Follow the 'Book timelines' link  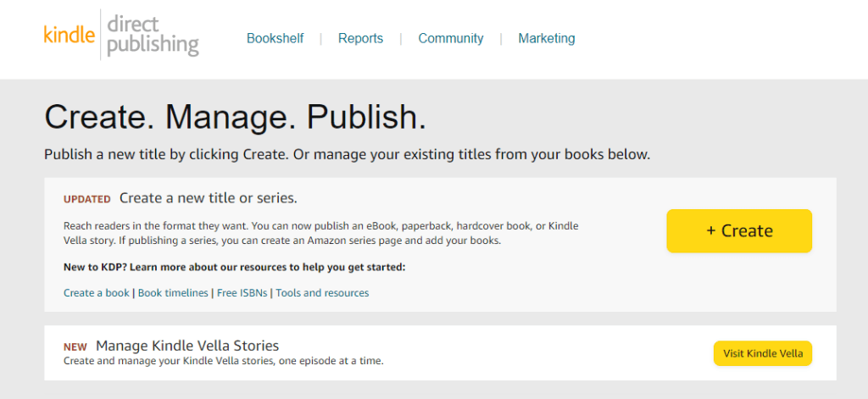[x=173, y=293]
